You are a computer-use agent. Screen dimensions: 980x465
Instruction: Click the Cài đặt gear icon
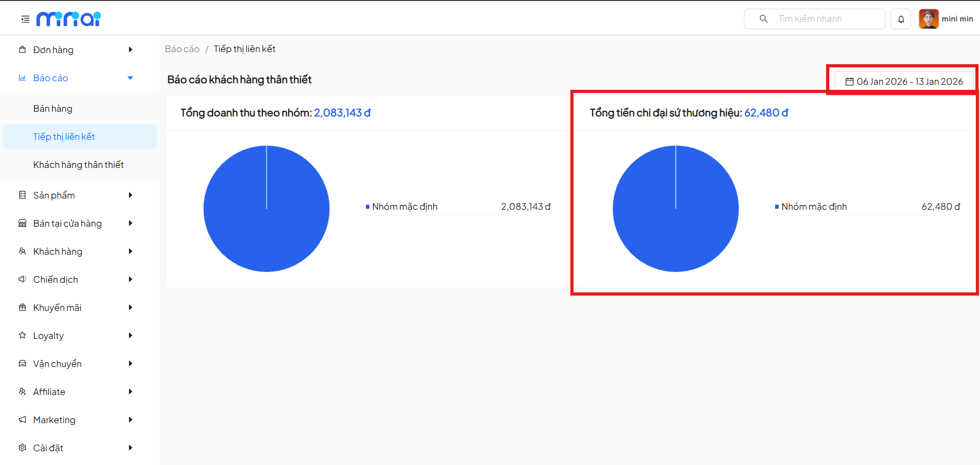point(22,448)
